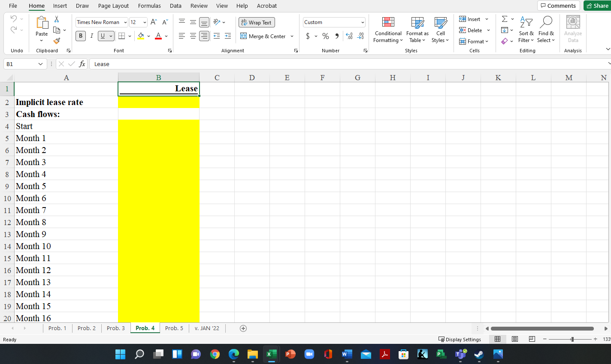This screenshot has width=611, height=364.
Task: Open Sort & Filter menu
Action: tap(526, 30)
